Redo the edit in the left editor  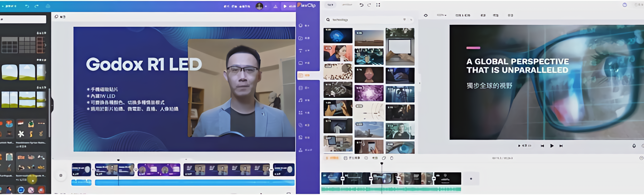pyautogui.click(x=36, y=6)
